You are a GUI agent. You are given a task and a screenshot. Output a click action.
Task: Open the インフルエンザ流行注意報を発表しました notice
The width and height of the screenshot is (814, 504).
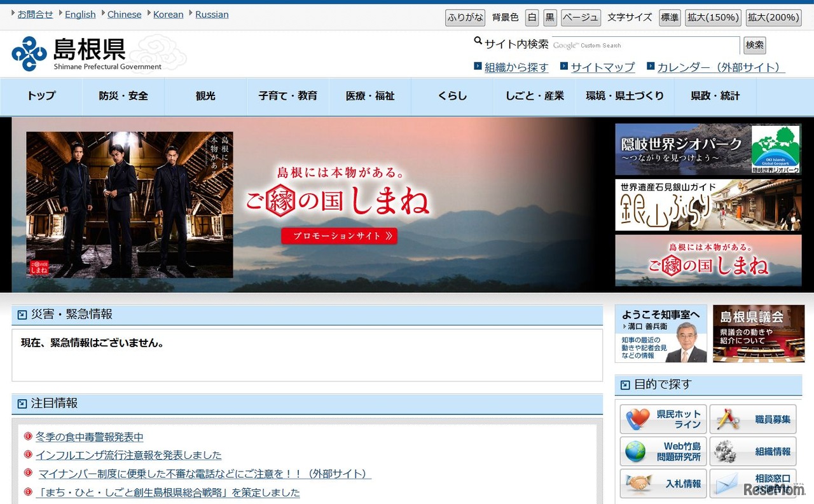(129, 455)
